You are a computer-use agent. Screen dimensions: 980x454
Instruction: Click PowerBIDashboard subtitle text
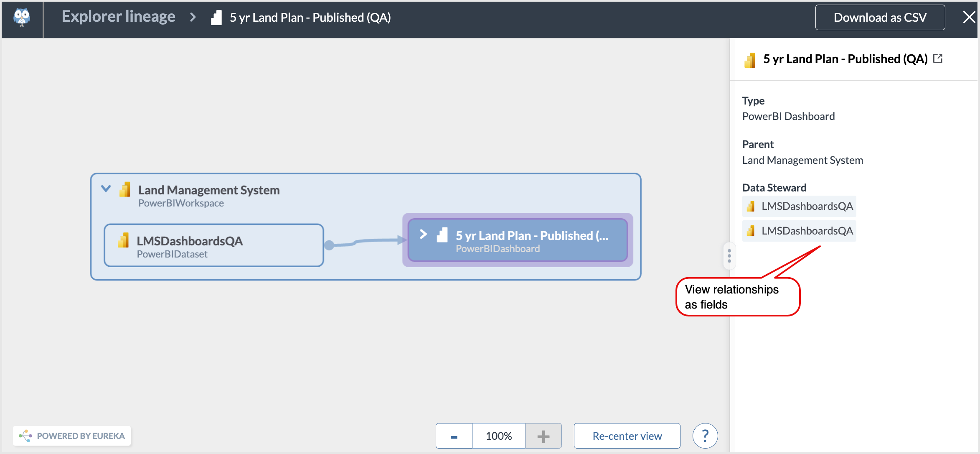click(498, 249)
